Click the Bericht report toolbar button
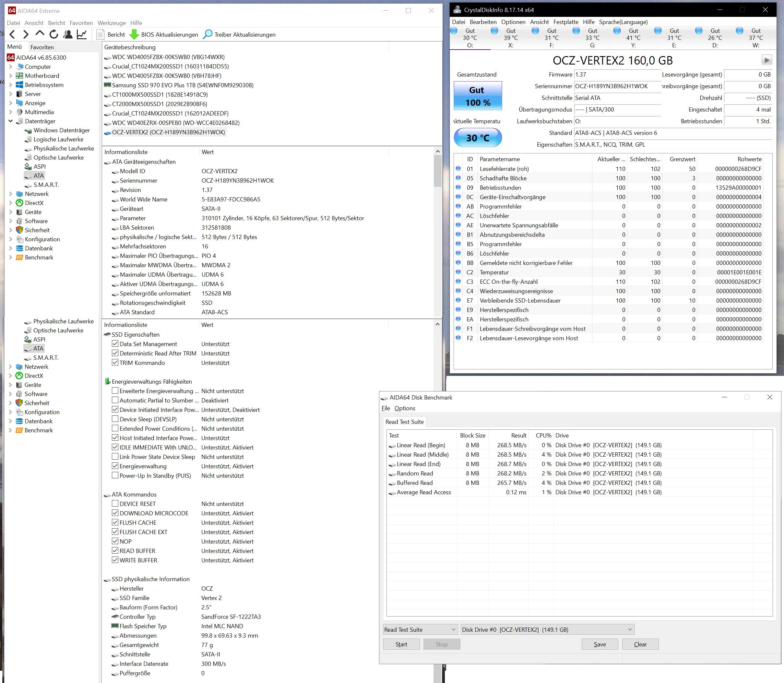 [x=111, y=35]
